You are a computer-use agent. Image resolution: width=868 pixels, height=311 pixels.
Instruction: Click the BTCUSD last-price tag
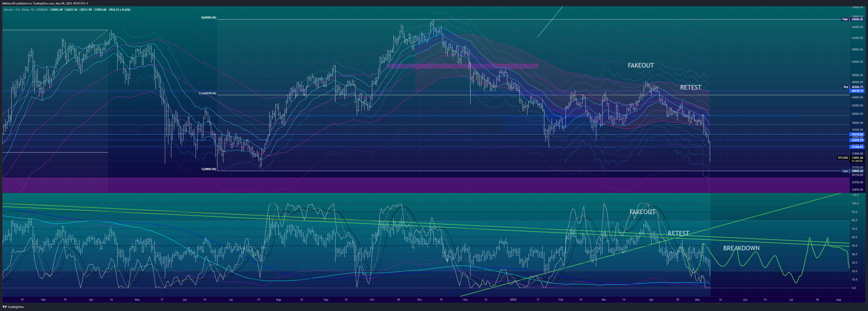(843, 158)
